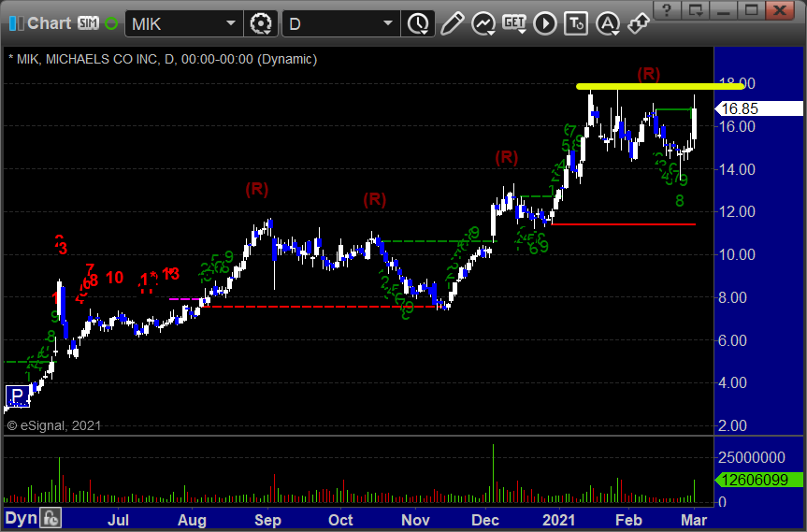The height and width of the screenshot is (532, 807).
Task: Open the window options dropdown button
Action: point(696,9)
